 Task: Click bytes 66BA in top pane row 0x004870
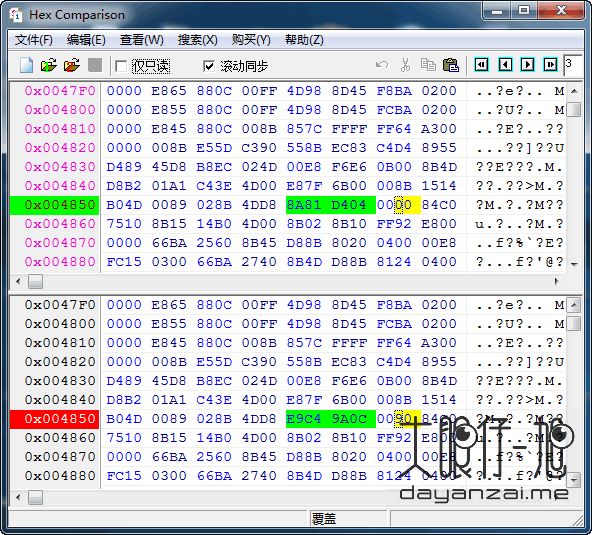(x=169, y=243)
